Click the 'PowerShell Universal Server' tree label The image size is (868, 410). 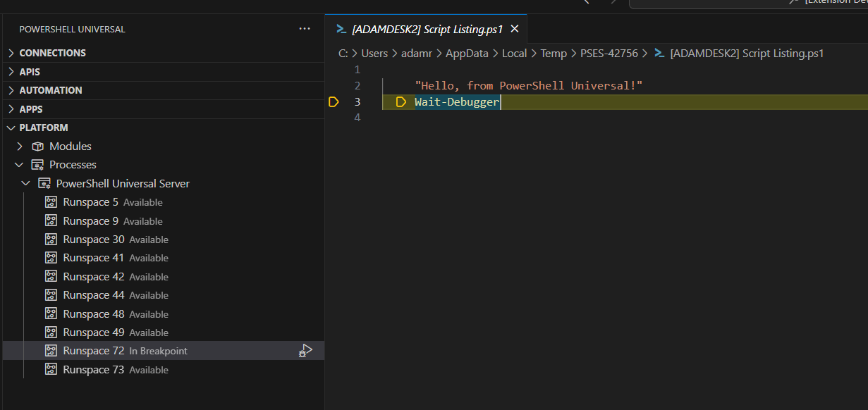tap(123, 183)
